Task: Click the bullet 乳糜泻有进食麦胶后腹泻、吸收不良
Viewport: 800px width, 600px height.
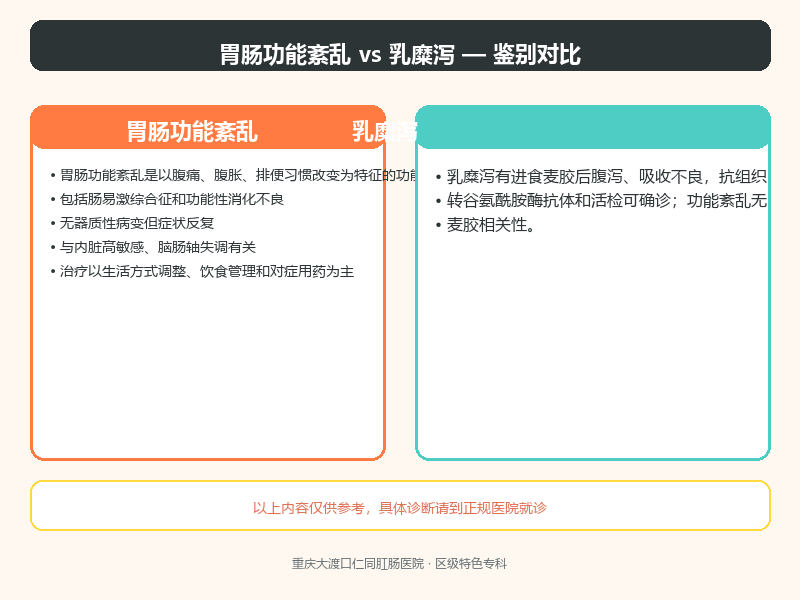Action: click(x=601, y=177)
